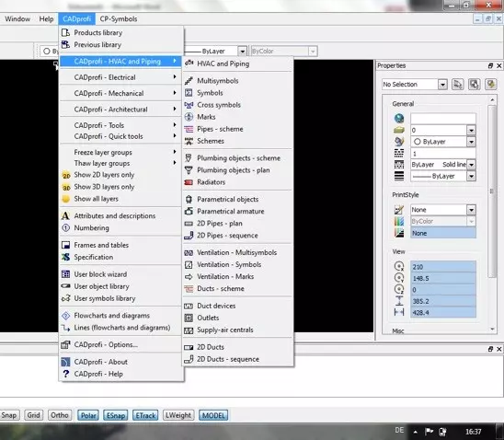This screenshot has height=440, width=504.
Task: Open Ventilation - Multisymbols
Action: [x=236, y=252]
